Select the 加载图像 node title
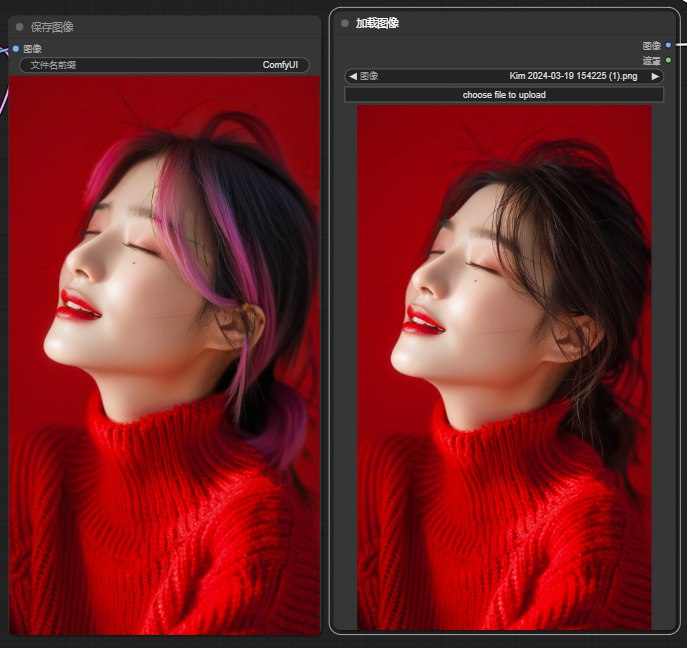Image resolution: width=687 pixels, height=648 pixels. click(x=377, y=23)
